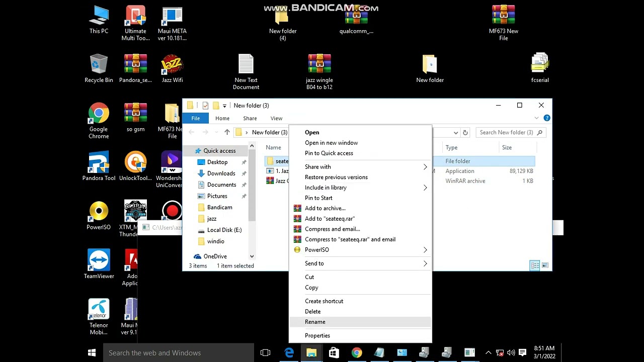Open the so gsm archive icon
Viewport: 644px width, 362px height.
pos(135,118)
